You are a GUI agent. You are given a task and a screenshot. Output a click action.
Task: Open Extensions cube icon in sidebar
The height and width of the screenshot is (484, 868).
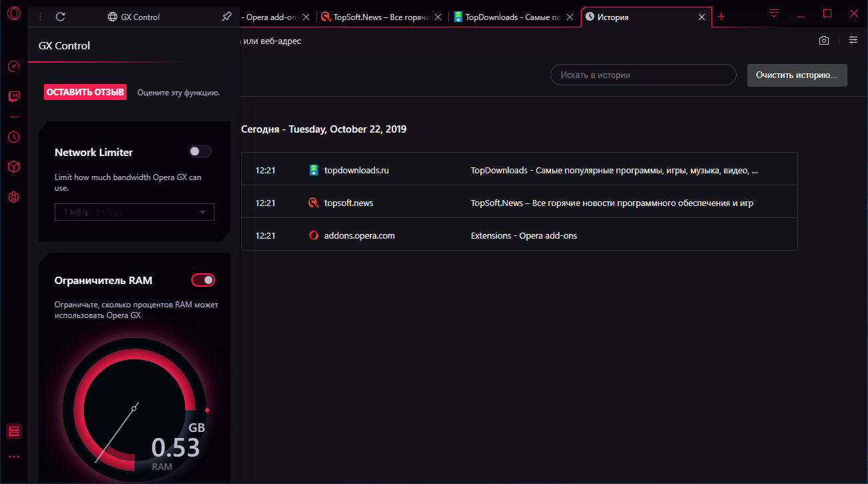[x=13, y=167]
